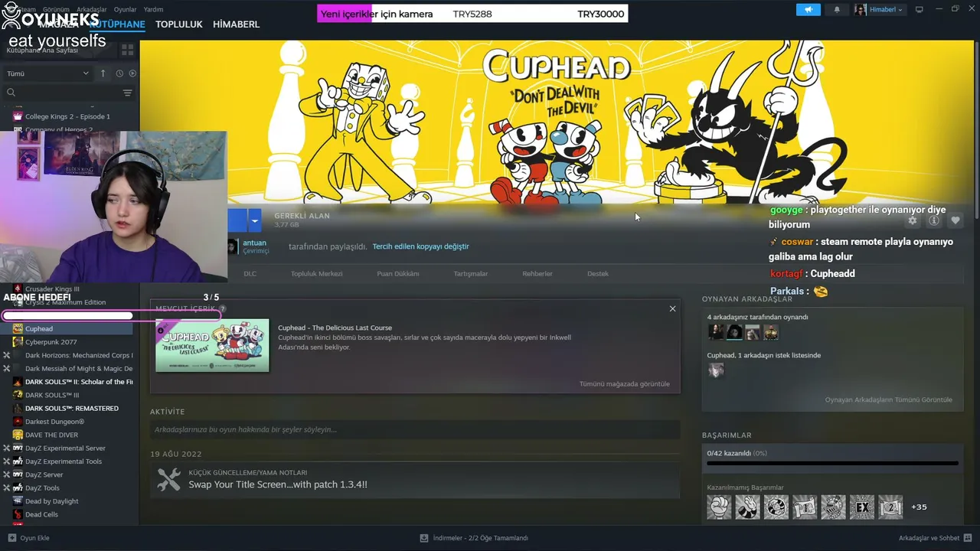Screen dimensions: 980x551
Task: Open Cuphead game settings gear
Action: (912, 220)
